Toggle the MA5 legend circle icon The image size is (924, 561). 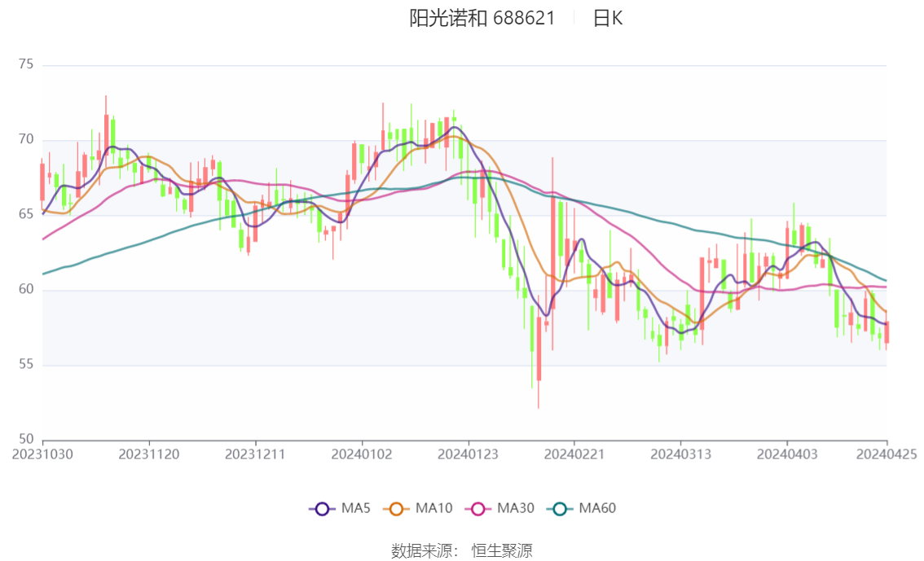pyautogui.click(x=322, y=509)
